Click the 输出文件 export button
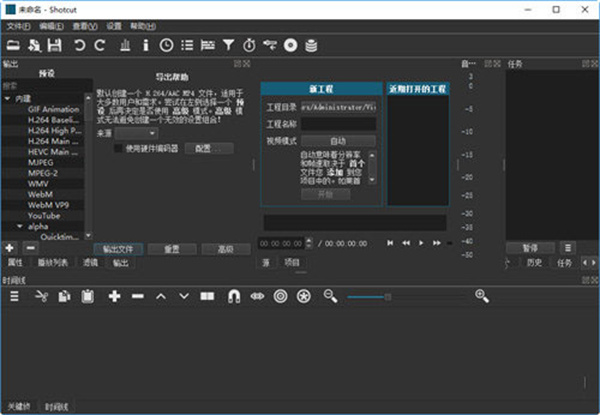Viewport: 600px width, 415px height. coord(119,249)
